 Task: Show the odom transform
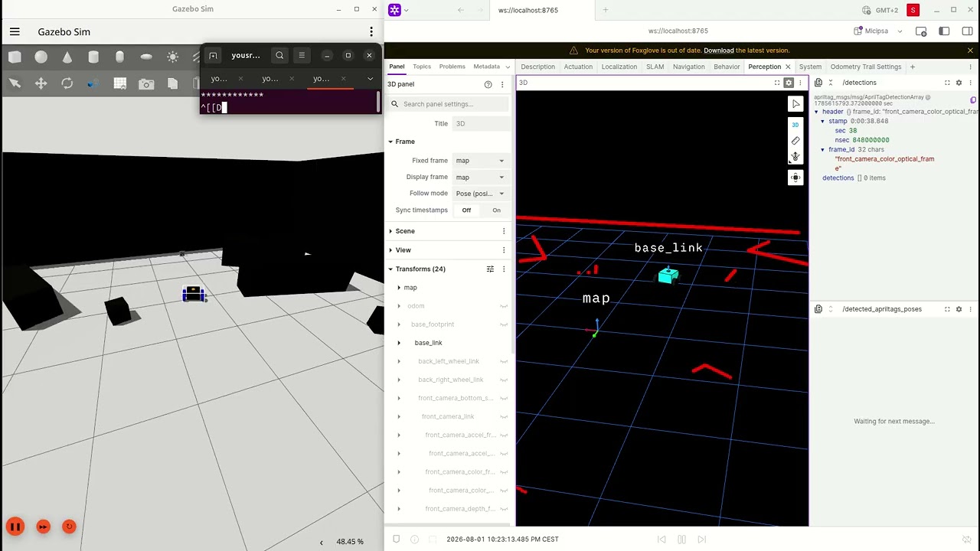(504, 306)
